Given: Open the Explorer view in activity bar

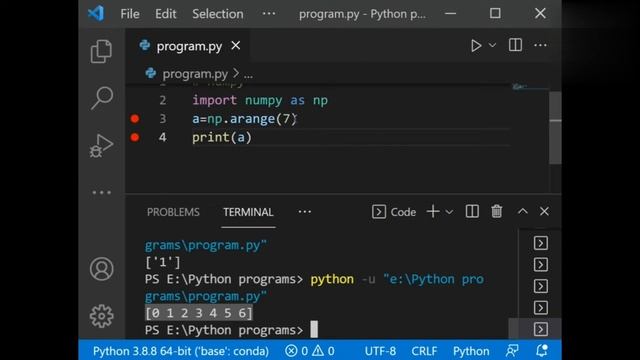Looking at the screenshot, I should (x=101, y=51).
